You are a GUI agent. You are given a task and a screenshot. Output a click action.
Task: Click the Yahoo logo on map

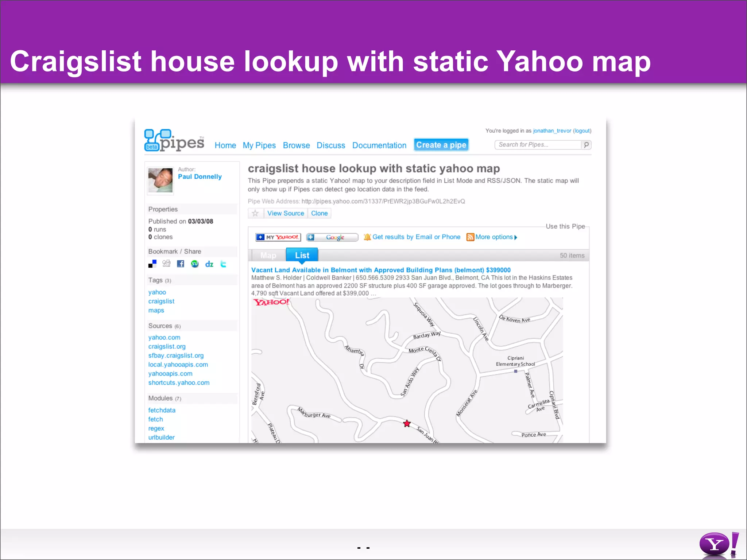coord(271,302)
